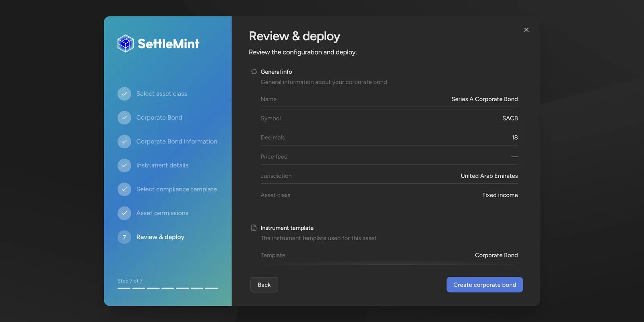Click General information about your corporate bond
Viewport: 644px width, 322px height.
(324, 82)
